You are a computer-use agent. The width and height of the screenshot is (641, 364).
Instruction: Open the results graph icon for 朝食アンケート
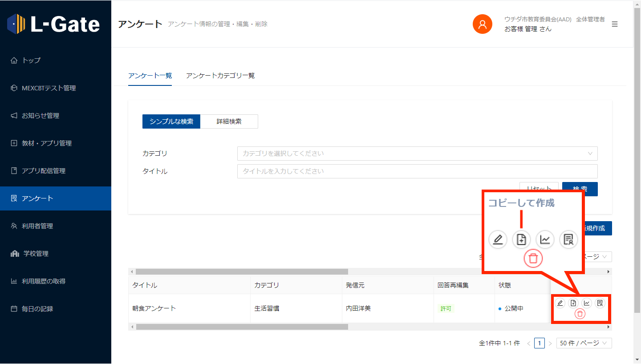[x=587, y=303]
